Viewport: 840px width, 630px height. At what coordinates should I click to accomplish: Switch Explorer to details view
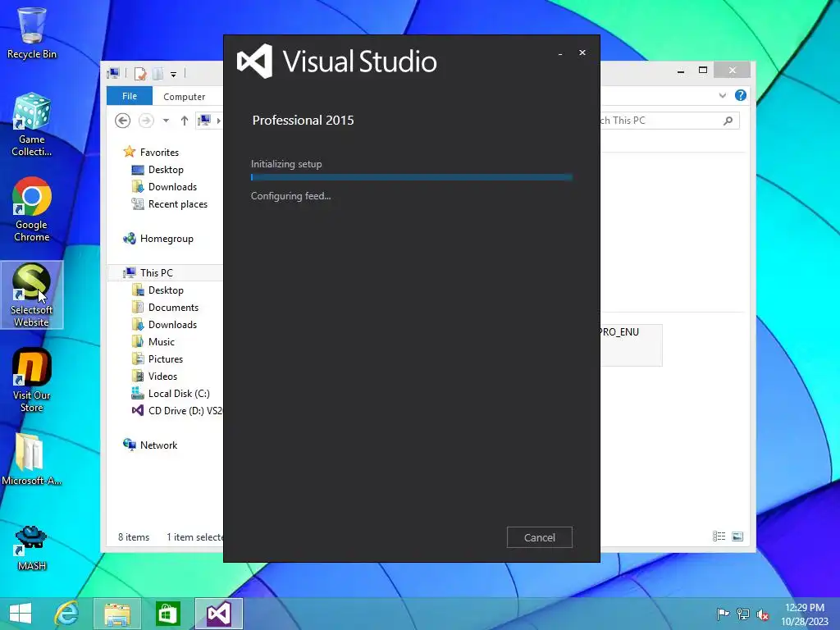(x=719, y=536)
